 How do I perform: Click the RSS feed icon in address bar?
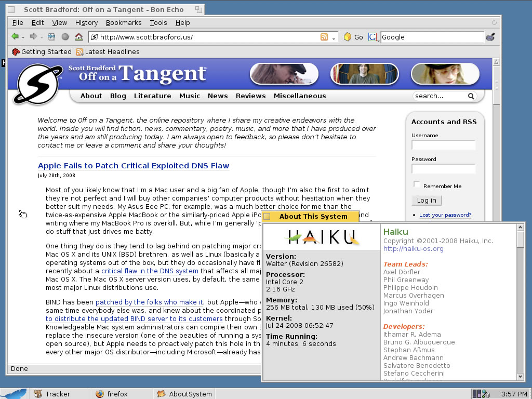324,37
